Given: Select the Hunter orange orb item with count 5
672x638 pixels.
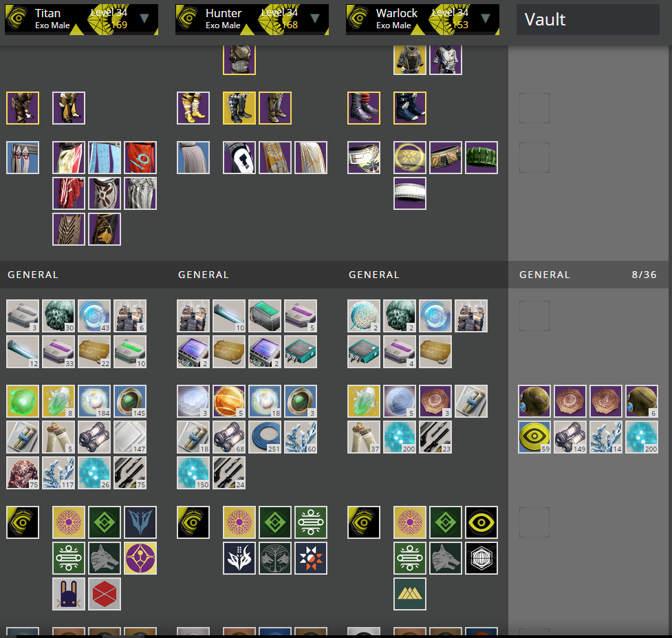Looking at the screenshot, I should coord(229,401).
